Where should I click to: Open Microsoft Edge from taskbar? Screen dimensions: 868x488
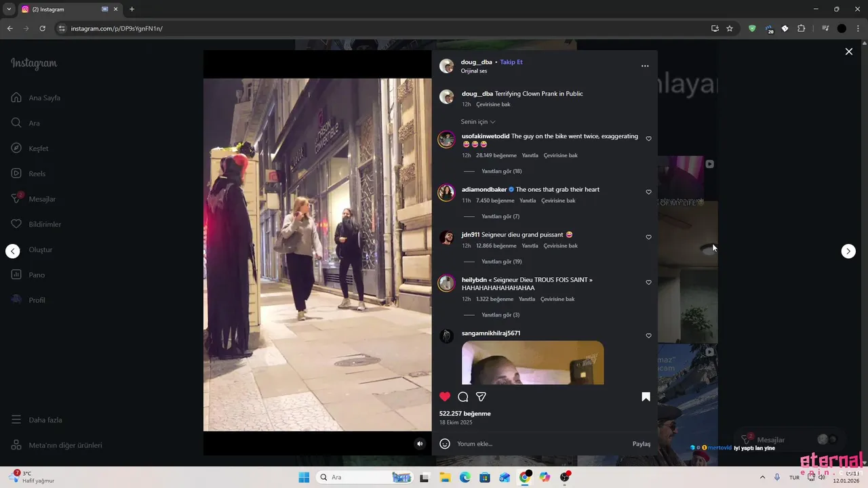465,477
